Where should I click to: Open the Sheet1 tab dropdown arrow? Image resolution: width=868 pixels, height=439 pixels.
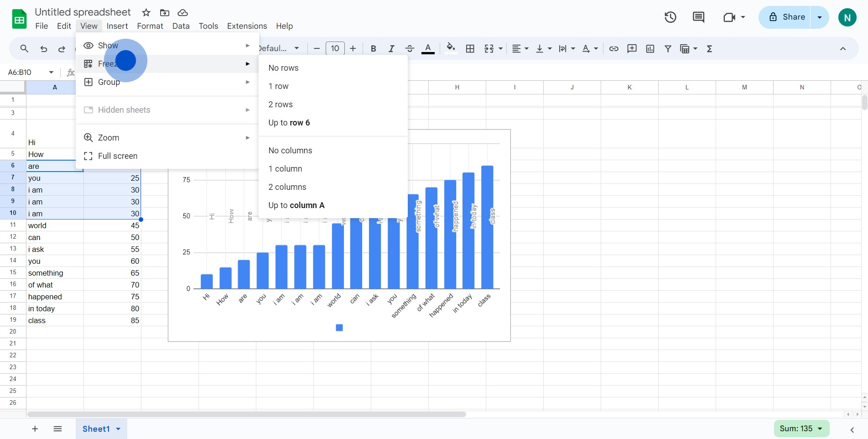coord(119,429)
